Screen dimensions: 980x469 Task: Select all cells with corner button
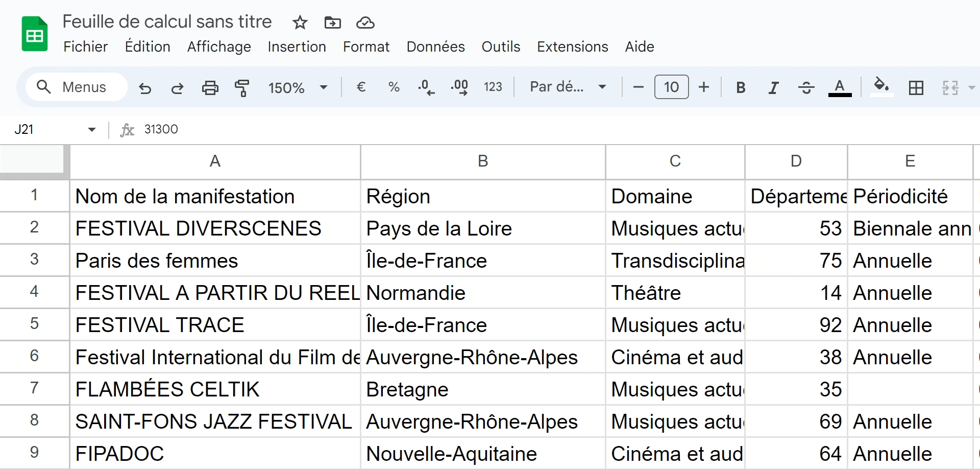[34, 161]
